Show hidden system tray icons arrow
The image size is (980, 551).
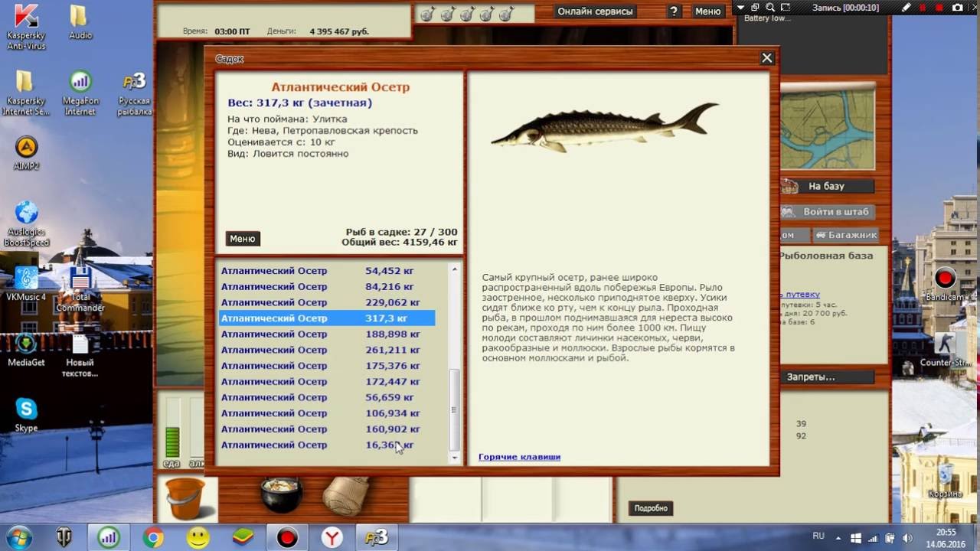pos(839,538)
